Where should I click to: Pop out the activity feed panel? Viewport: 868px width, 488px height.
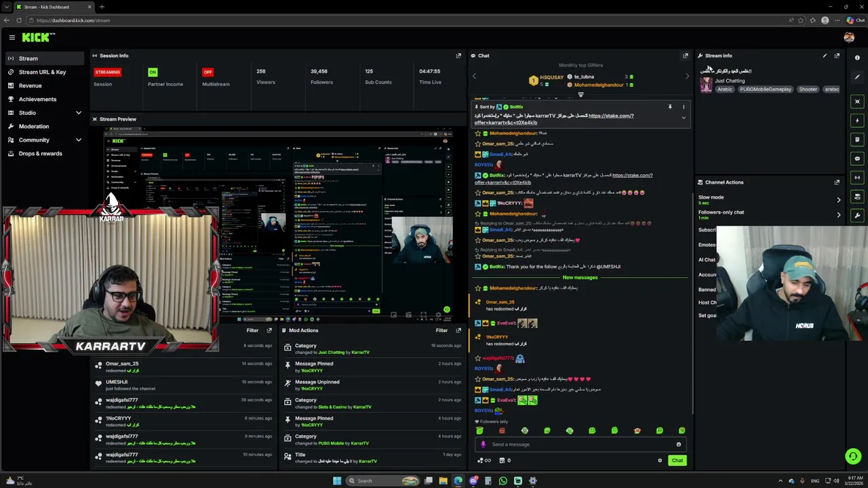pos(269,331)
